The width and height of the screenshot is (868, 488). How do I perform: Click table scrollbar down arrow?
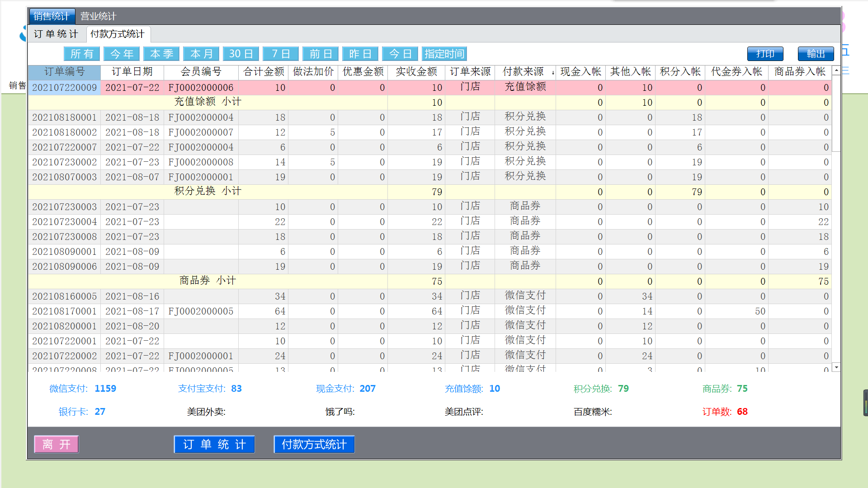(x=836, y=367)
